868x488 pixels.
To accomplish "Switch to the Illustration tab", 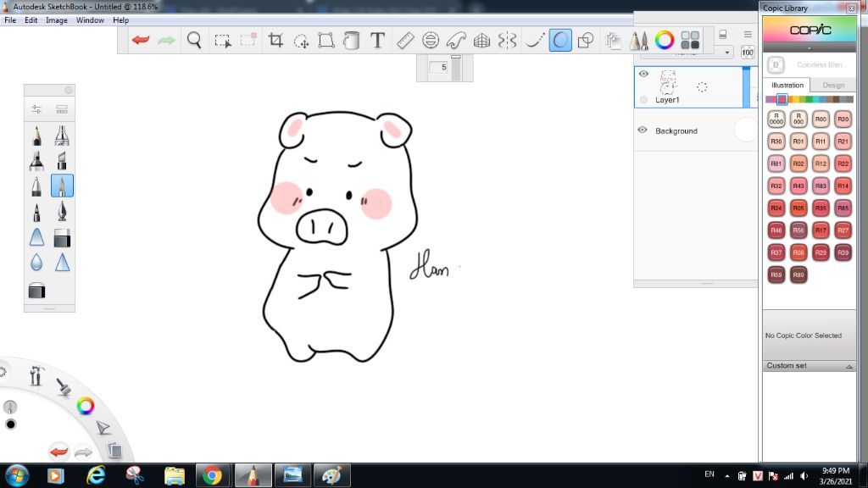I will click(787, 86).
